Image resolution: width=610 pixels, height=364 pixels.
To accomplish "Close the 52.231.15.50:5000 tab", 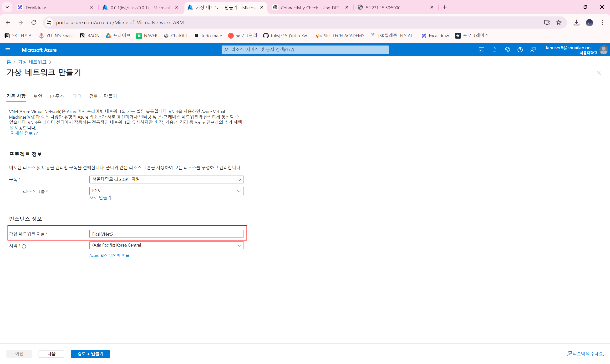I will point(432,7).
